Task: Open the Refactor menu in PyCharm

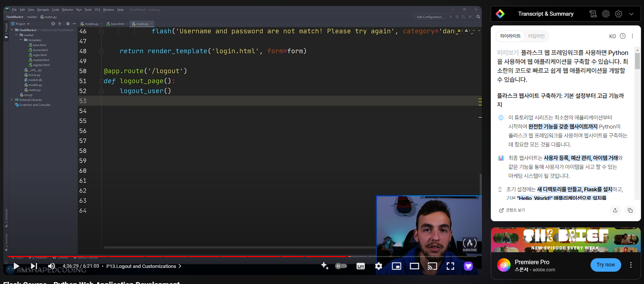Action: click(68, 10)
